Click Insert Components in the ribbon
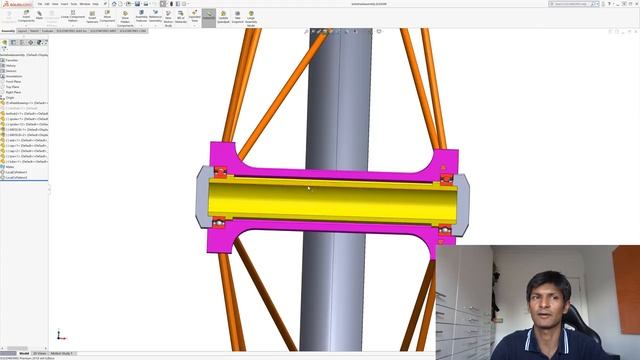 pos(26,17)
